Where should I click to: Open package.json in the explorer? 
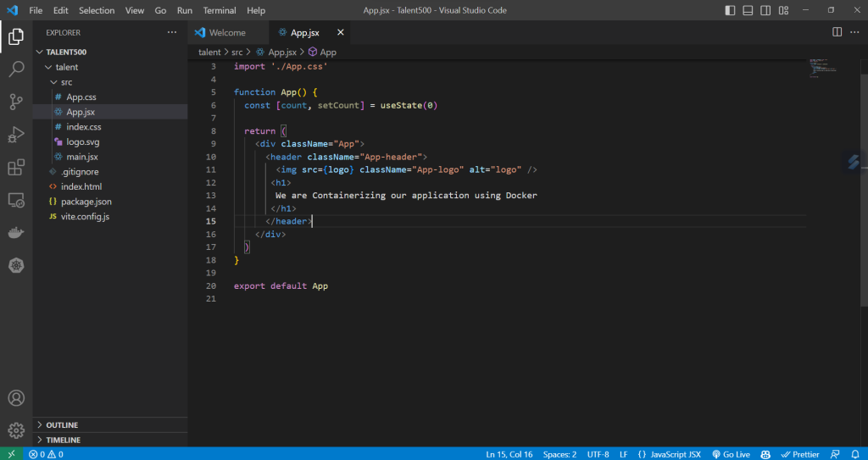(x=86, y=202)
